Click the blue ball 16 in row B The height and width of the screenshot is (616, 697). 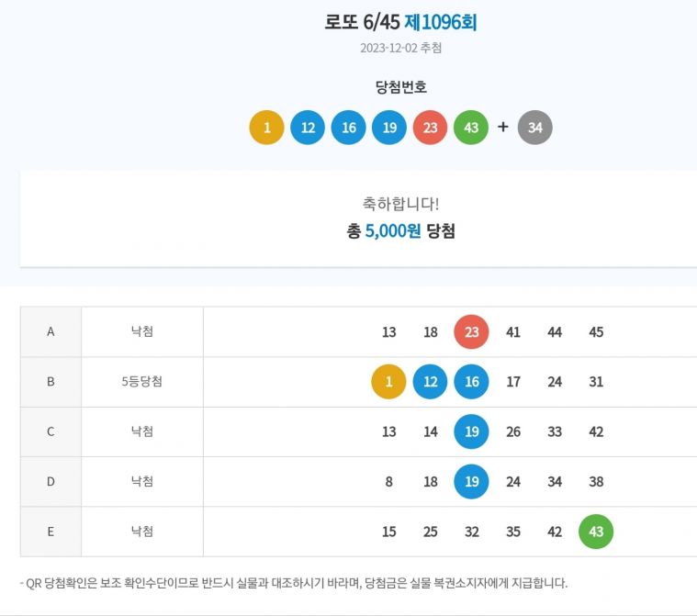(472, 382)
